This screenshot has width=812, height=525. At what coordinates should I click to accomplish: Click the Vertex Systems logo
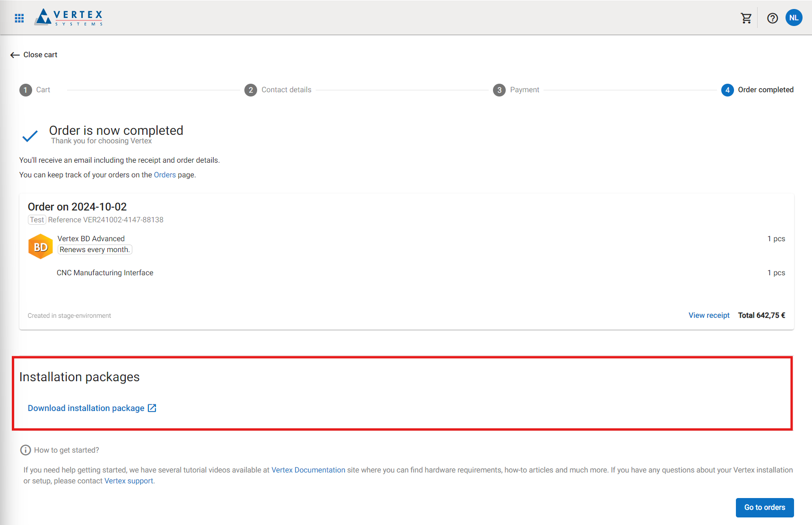69,17
